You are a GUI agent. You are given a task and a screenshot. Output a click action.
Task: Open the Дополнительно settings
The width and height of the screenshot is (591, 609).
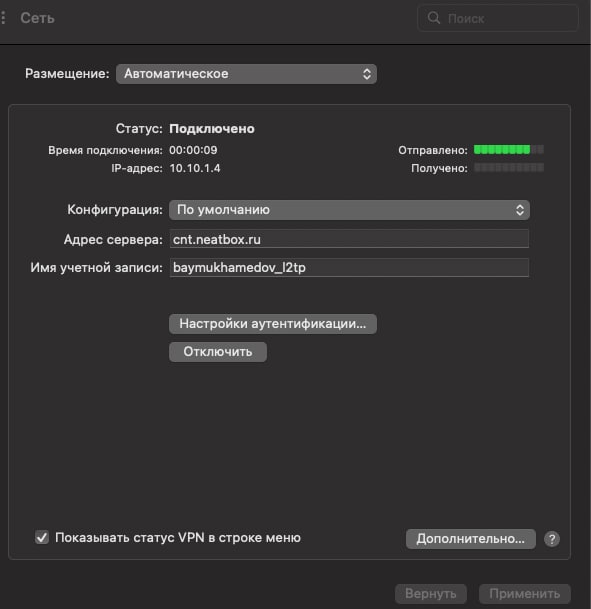471,539
